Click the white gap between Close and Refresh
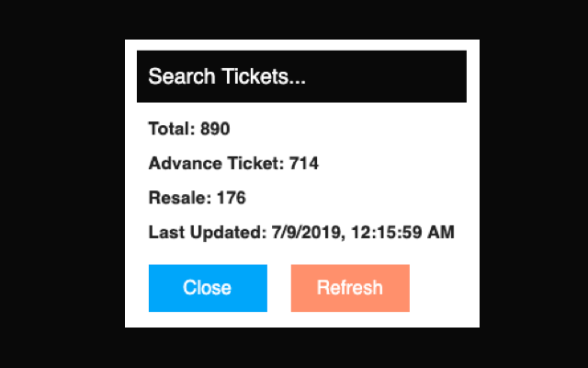 (279, 288)
